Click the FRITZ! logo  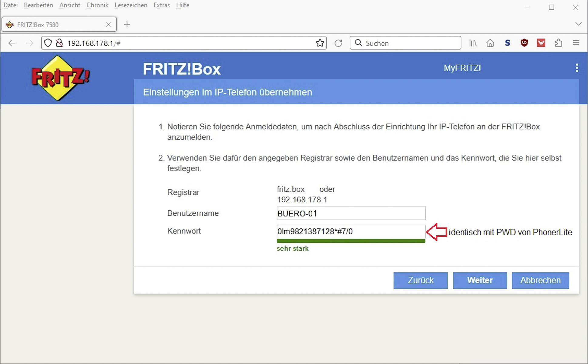[60, 78]
